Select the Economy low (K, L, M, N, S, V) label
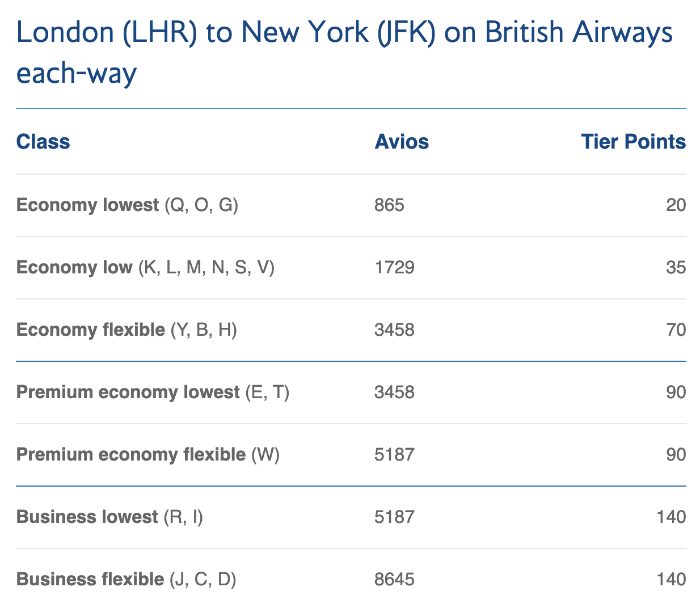 coord(145,267)
